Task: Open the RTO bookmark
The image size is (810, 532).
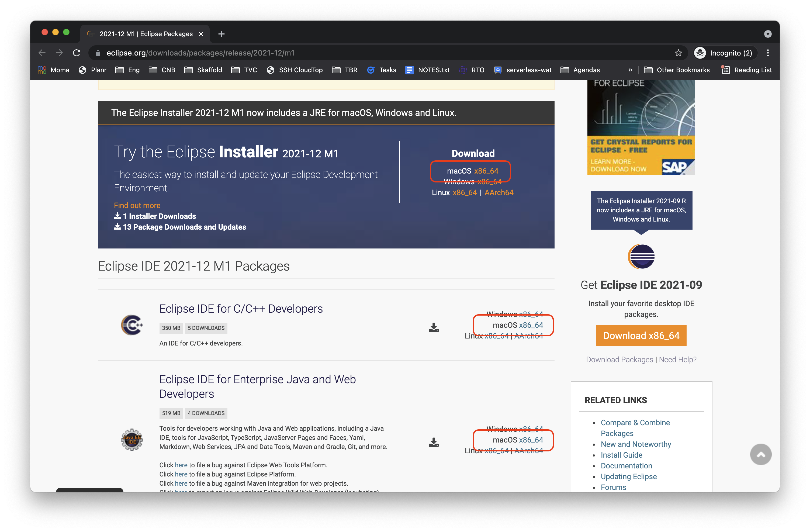Action: pos(472,70)
